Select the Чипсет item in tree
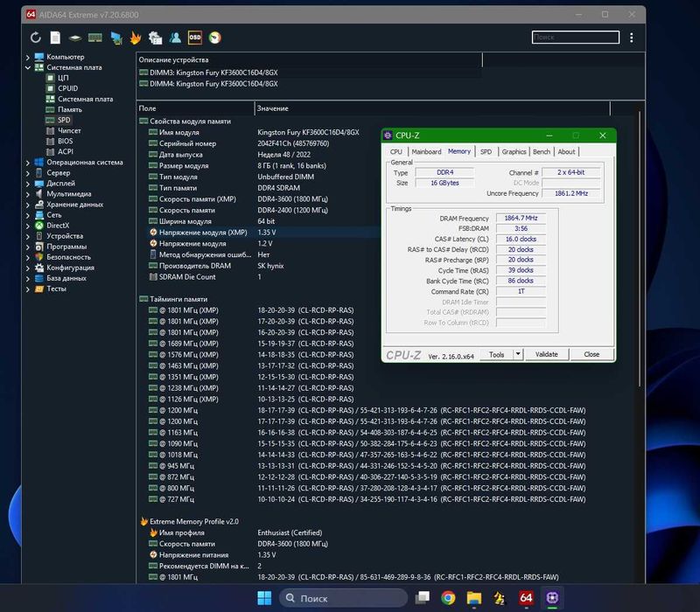Screen dimensions: 700x612 [69, 130]
